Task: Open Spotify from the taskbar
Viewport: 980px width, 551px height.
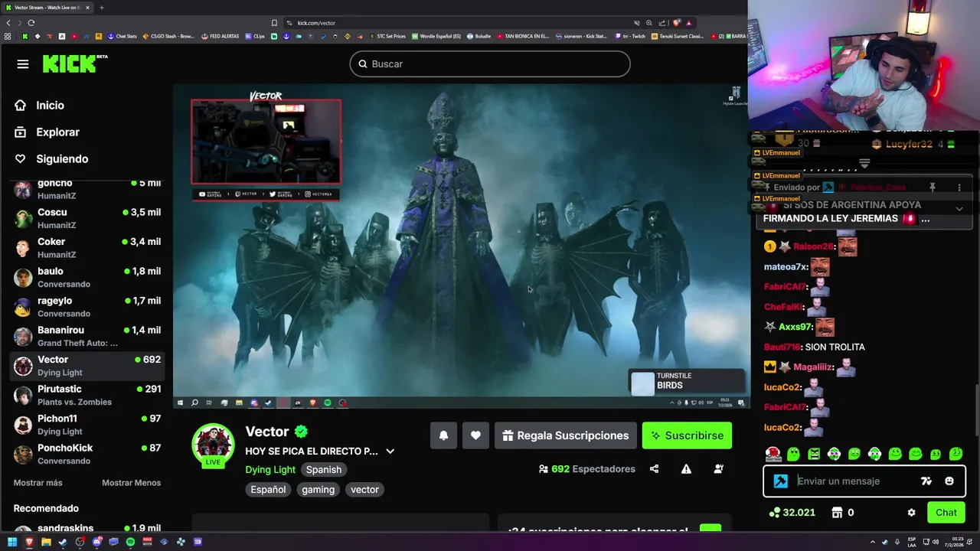Action: point(130,542)
